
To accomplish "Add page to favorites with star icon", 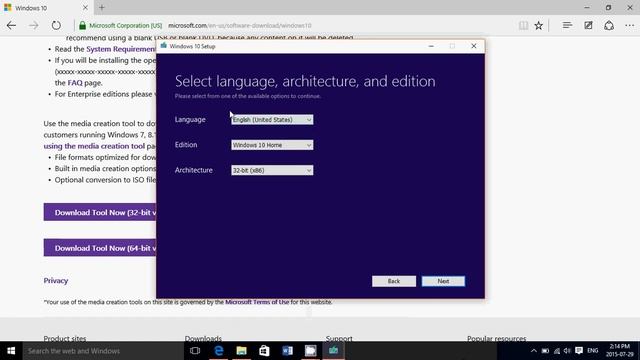I will [539, 25].
